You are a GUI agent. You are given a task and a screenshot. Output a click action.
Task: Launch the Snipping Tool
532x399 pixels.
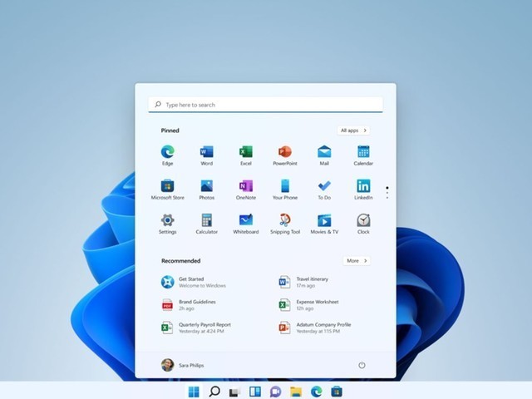pos(285,224)
